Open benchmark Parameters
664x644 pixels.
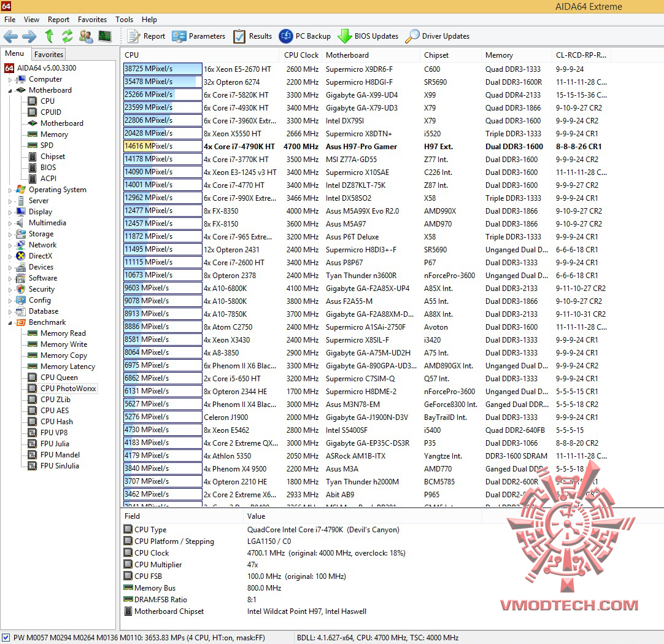coord(199,36)
